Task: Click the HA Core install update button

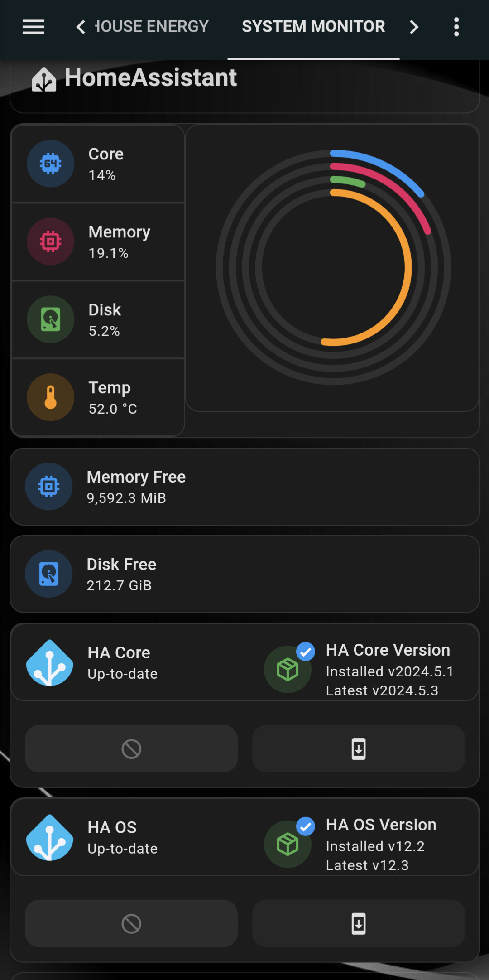Action: coord(359,749)
